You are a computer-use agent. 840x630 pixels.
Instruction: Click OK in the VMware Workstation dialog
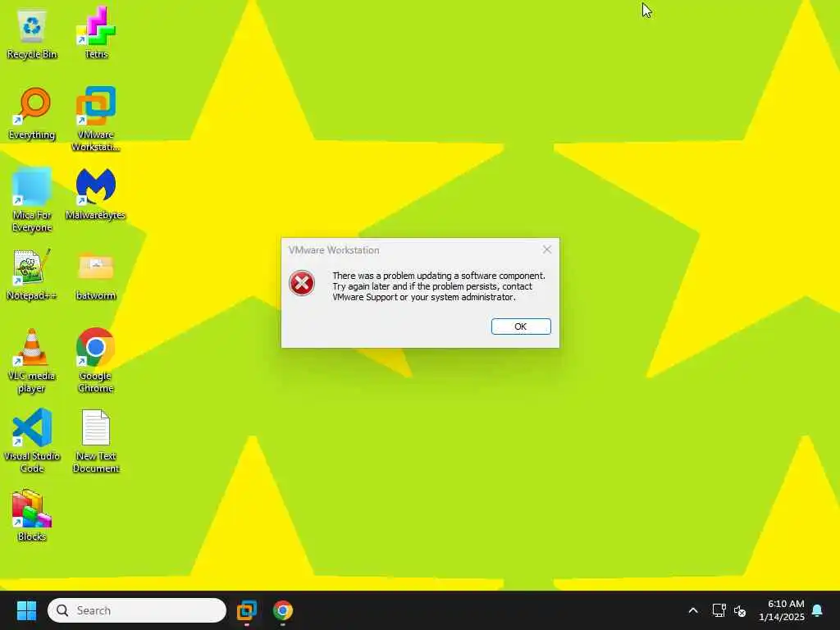coord(521,326)
